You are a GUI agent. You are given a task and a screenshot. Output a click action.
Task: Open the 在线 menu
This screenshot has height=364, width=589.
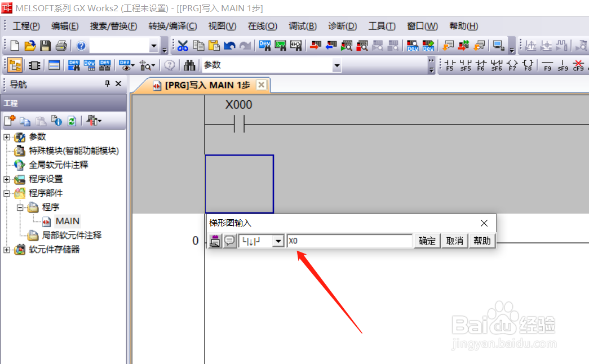(x=263, y=26)
